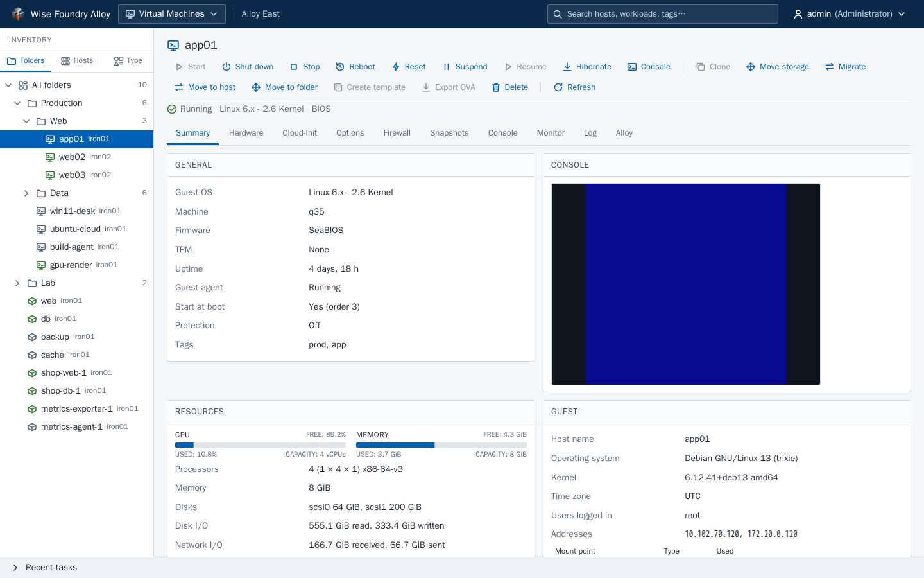Click the search hosts input field
924x578 pixels.
click(x=663, y=14)
